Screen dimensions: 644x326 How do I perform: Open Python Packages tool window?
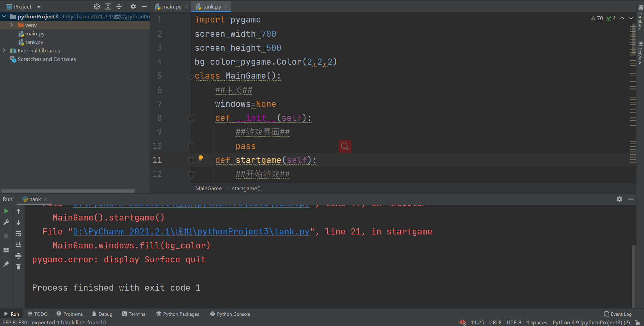[178, 314]
